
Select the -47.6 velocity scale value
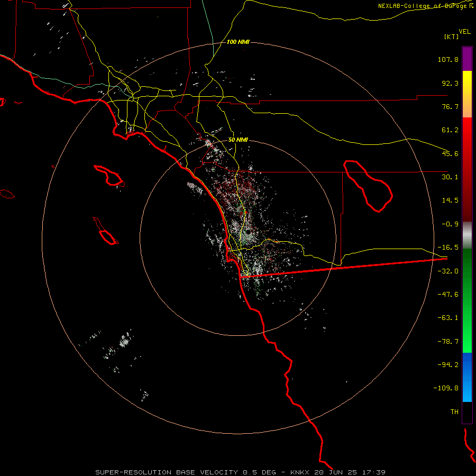[x=448, y=295]
